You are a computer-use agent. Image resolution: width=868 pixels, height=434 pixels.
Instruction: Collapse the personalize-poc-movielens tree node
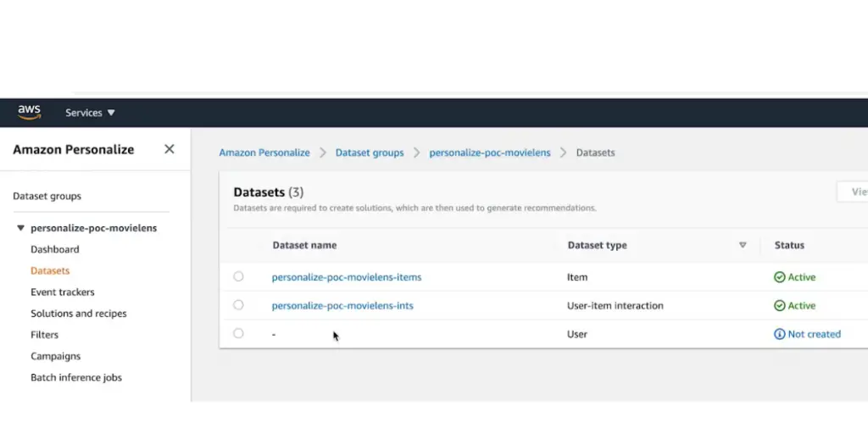coord(21,227)
